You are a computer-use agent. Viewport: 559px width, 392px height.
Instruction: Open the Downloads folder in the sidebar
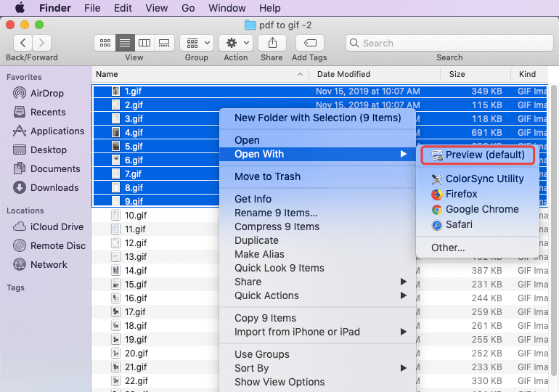54,187
